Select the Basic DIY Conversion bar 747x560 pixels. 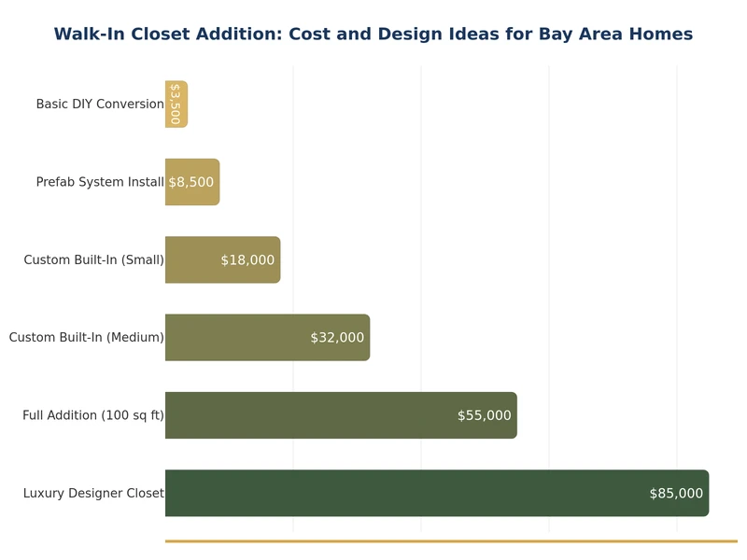click(x=176, y=105)
